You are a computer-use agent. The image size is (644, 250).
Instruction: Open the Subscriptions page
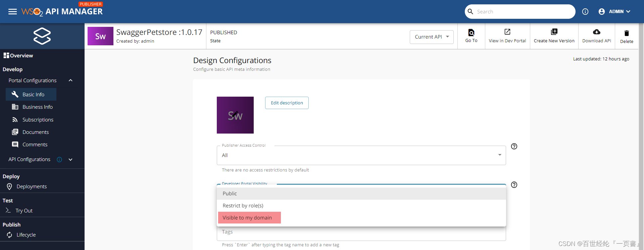pos(38,119)
